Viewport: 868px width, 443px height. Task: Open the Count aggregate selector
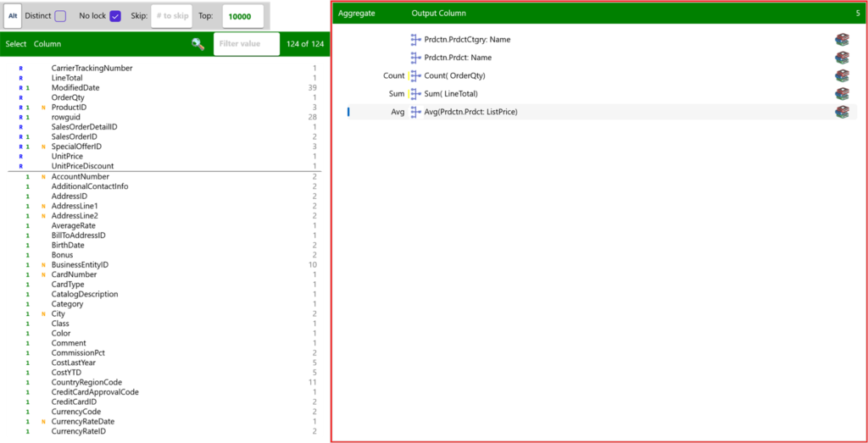pyautogui.click(x=393, y=75)
